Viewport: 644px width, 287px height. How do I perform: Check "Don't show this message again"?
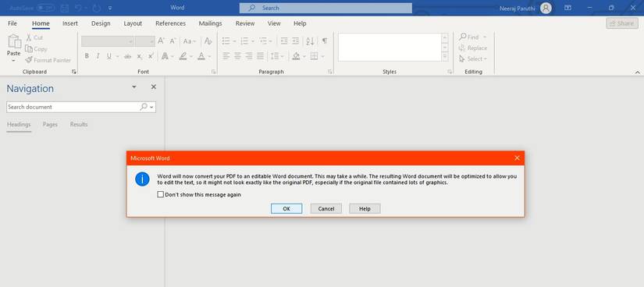(161, 195)
